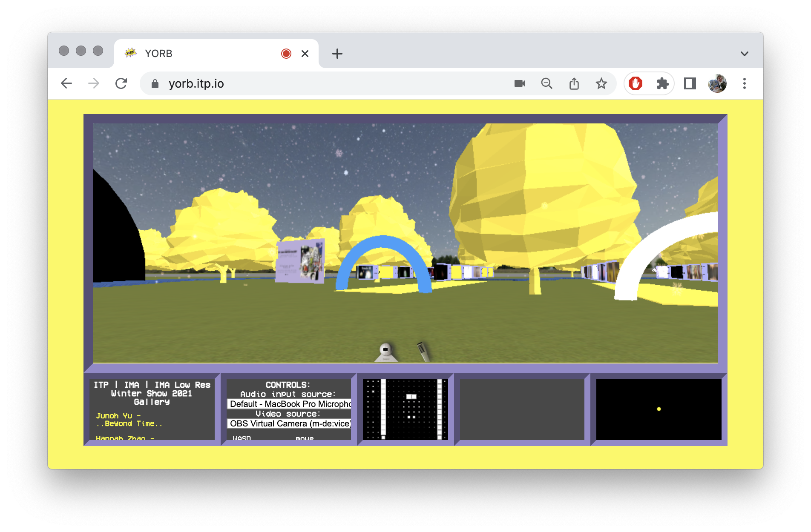Close the YORB tab
This screenshot has width=811, height=532.
coord(305,54)
